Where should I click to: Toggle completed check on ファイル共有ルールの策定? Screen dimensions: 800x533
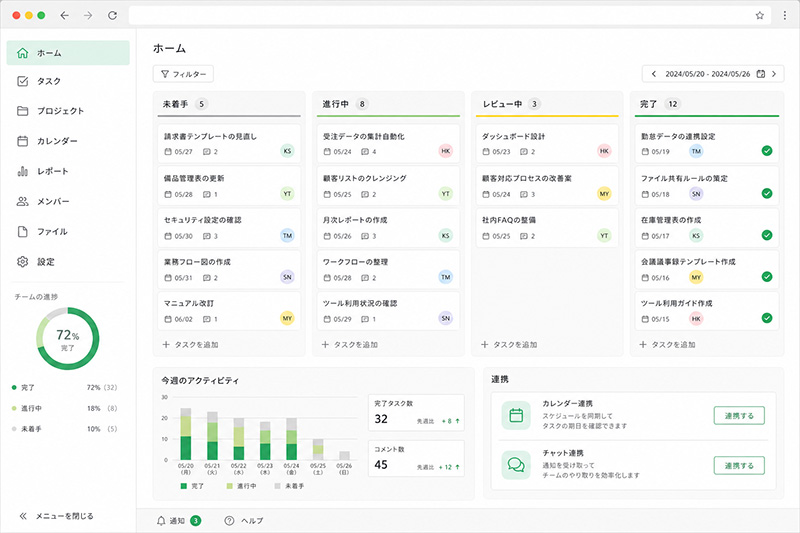tap(767, 193)
